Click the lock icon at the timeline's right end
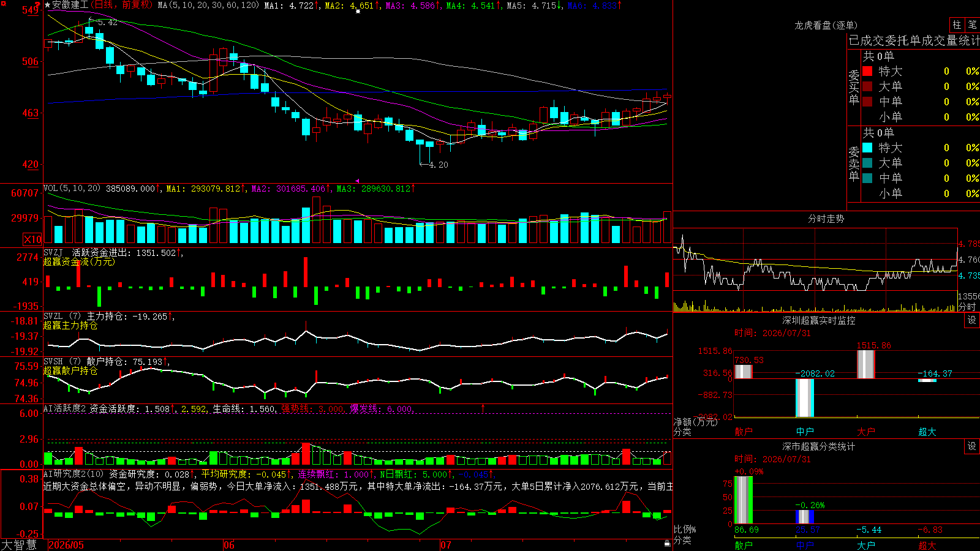This screenshot has height=551, width=980. coord(668,543)
